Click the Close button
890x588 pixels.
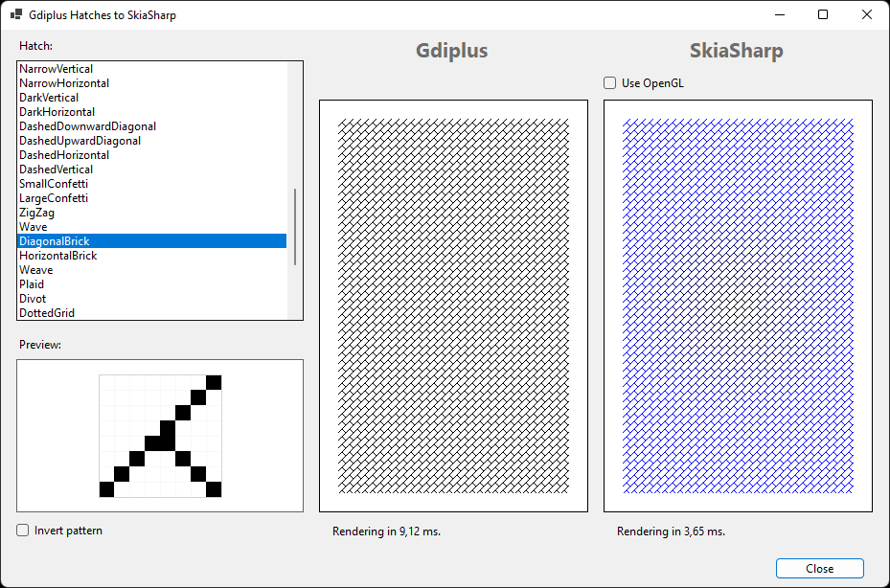pyautogui.click(x=820, y=568)
